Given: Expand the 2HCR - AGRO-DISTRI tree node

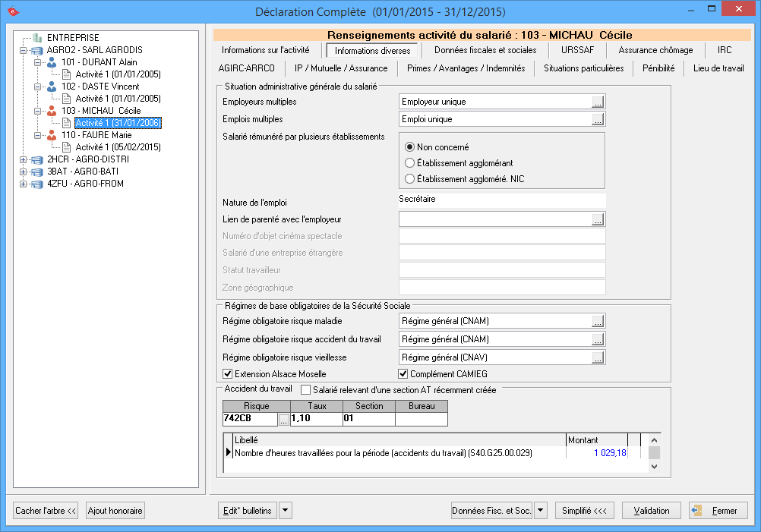Looking at the screenshot, I should 24,159.
